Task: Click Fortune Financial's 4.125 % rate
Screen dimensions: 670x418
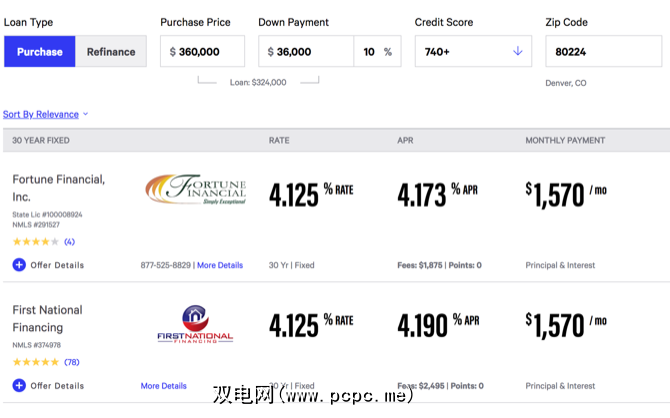Action: point(311,194)
